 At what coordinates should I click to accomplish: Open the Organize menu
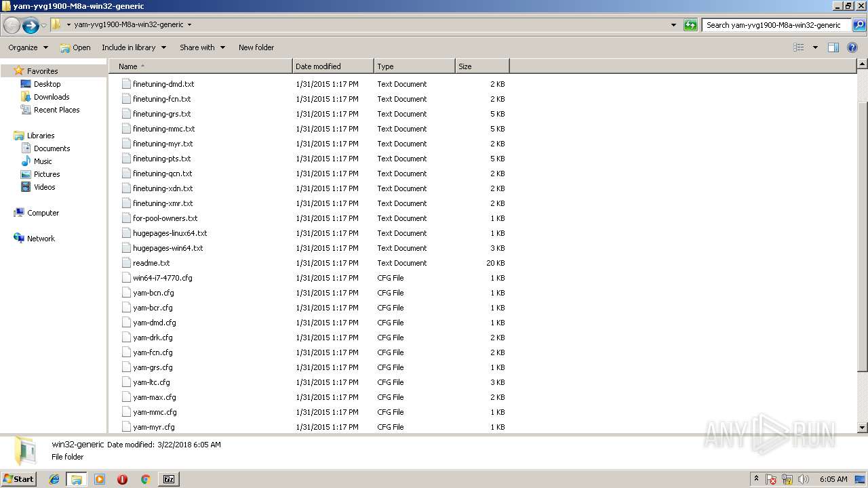[x=28, y=47]
